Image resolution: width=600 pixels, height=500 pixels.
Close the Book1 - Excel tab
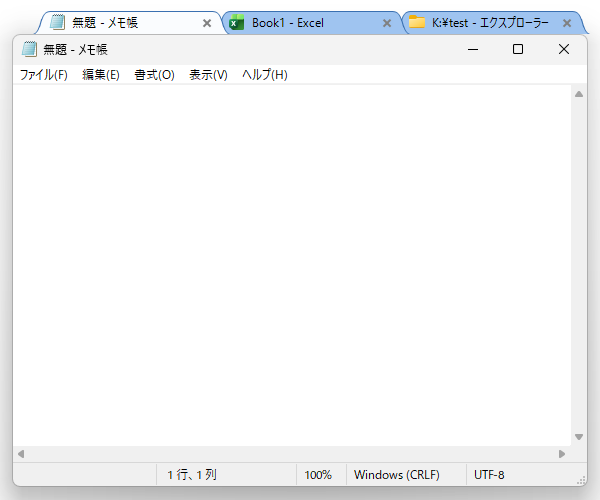coord(387,23)
